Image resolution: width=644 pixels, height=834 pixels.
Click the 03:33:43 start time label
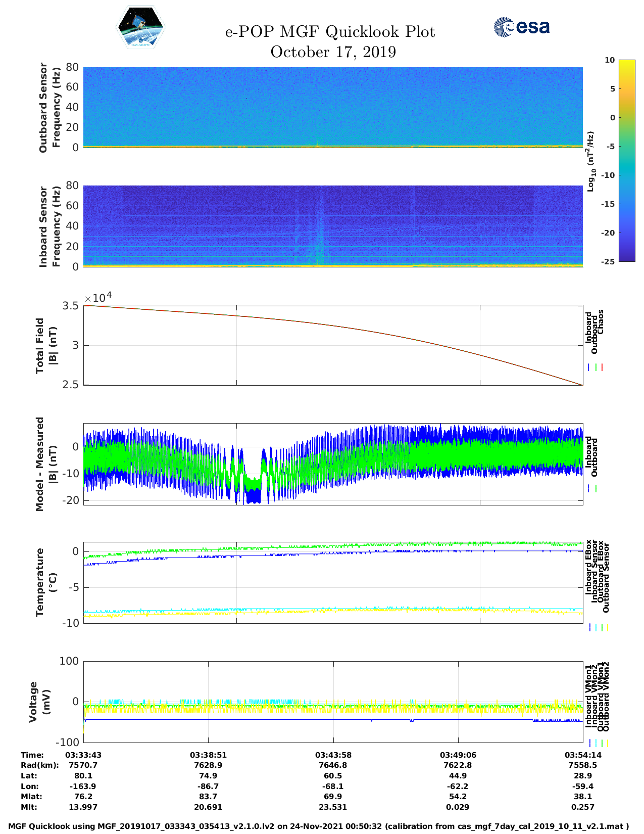[x=83, y=755]
